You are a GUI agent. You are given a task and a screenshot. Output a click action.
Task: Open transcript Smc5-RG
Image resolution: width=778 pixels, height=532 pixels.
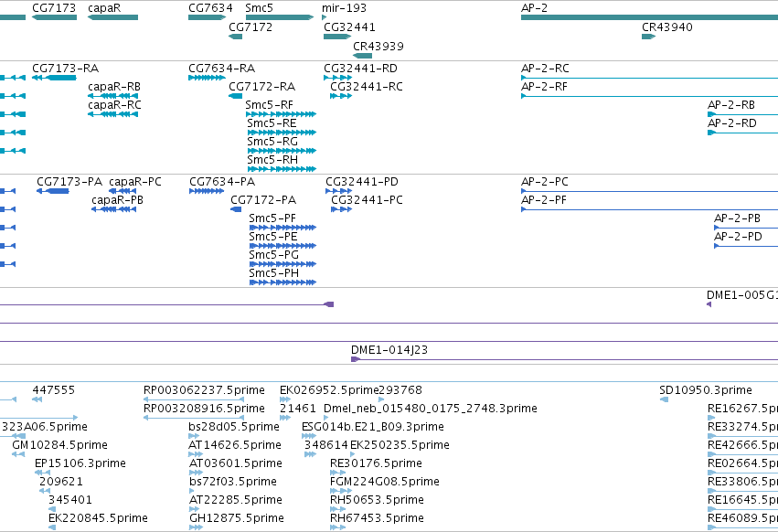click(282, 151)
